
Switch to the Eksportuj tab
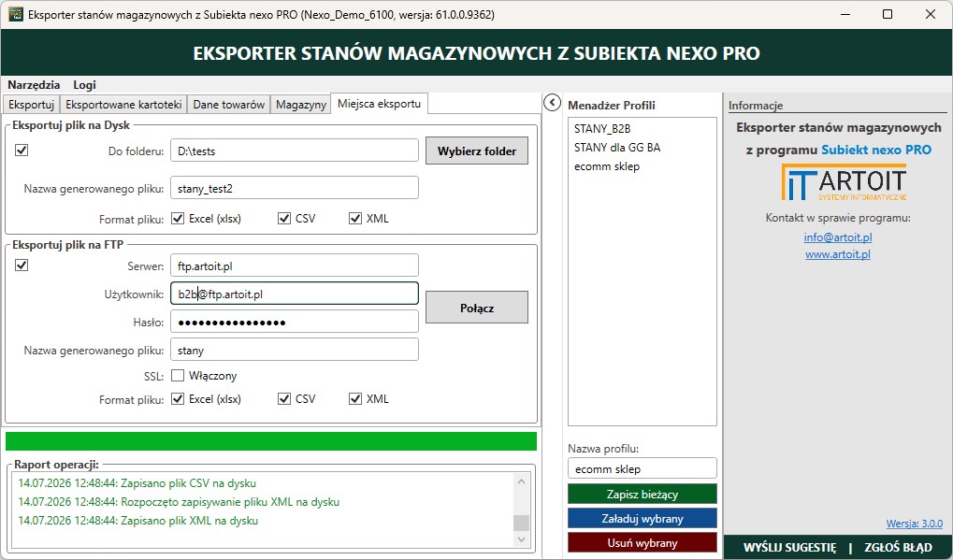point(32,105)
